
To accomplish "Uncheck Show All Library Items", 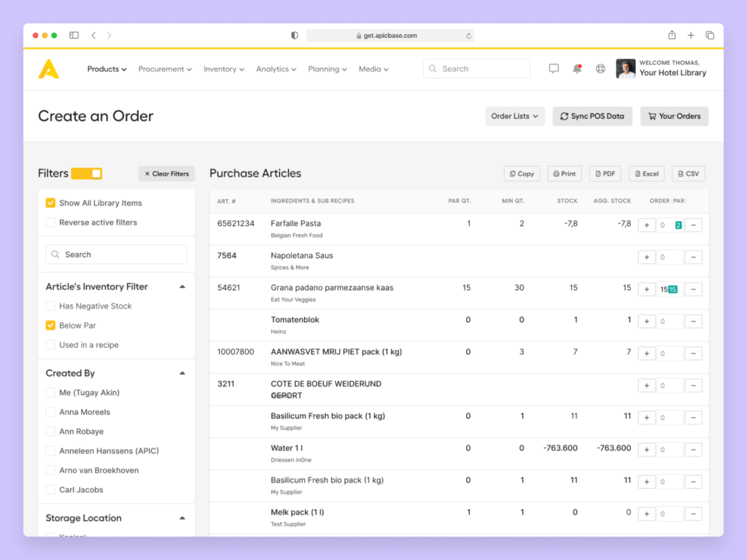I will (x=50, y=203).
